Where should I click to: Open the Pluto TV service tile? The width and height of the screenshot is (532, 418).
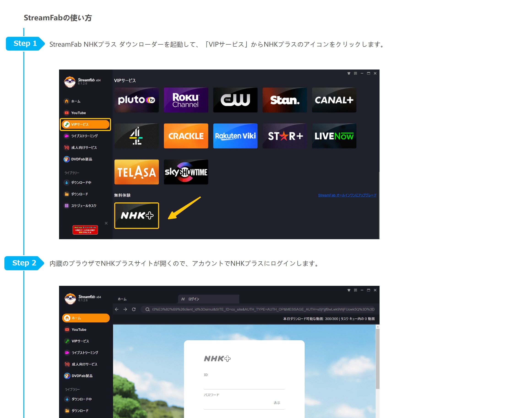coord(136,100)
